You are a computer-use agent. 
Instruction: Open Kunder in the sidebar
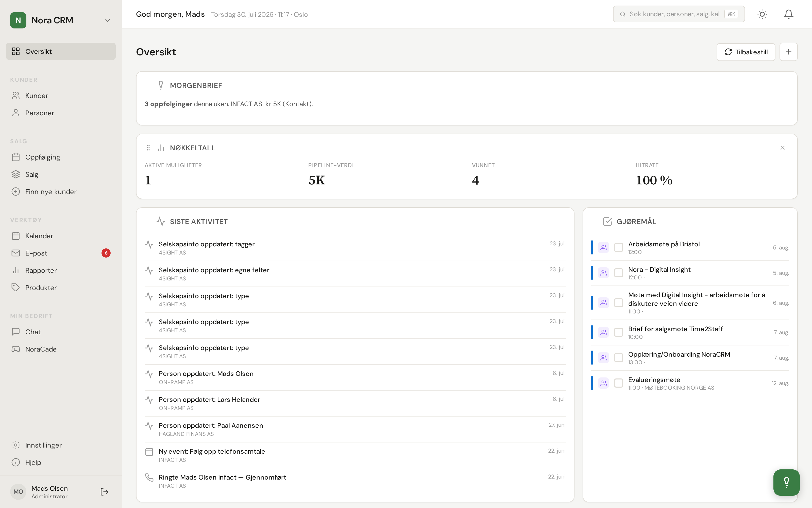(61, 96)
